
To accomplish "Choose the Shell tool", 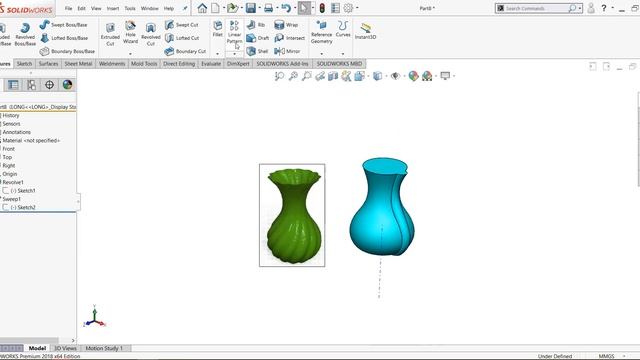I will 258,51.
